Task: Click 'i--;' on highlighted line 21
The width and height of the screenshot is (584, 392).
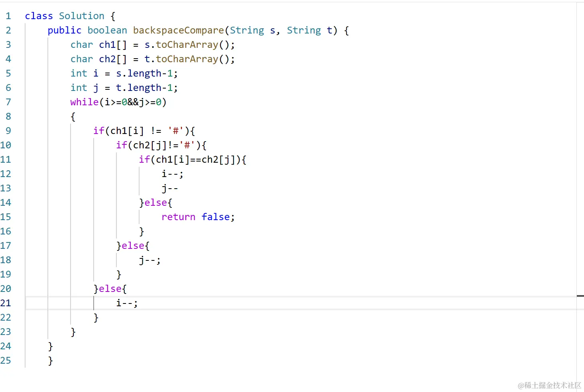Action: (127, 303)
